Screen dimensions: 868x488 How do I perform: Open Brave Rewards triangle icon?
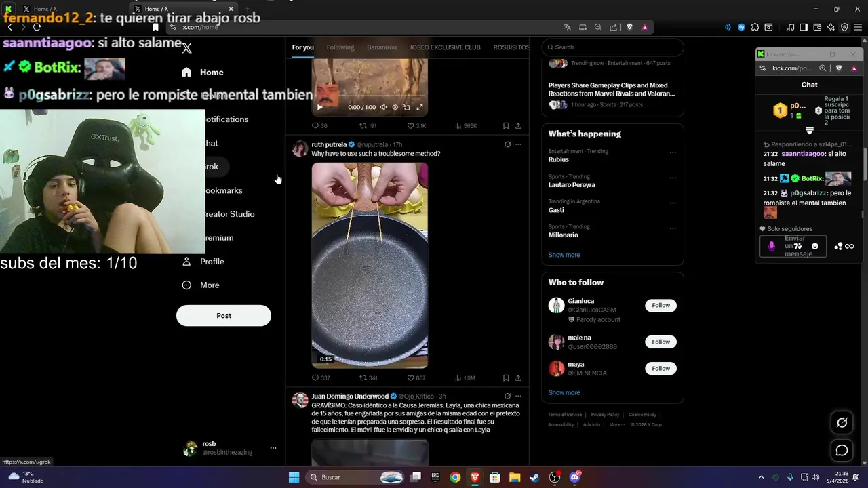tap(644, 27)
